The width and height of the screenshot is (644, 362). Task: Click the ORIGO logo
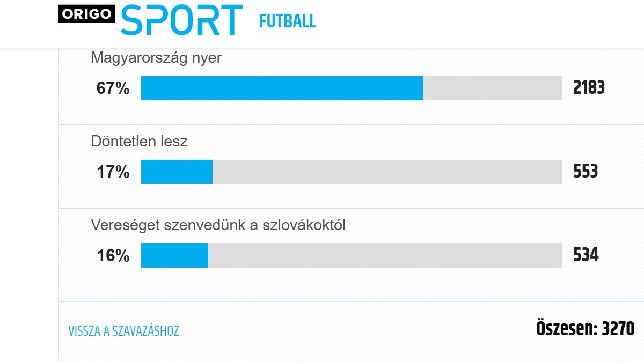tap(87, 14)
